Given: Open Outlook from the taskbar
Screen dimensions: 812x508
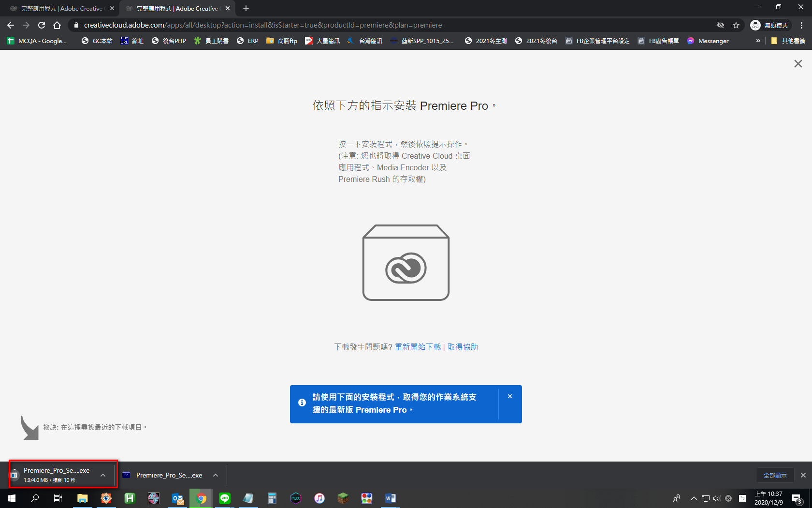Looking at the screenshot, I should (x=177, y=498).
